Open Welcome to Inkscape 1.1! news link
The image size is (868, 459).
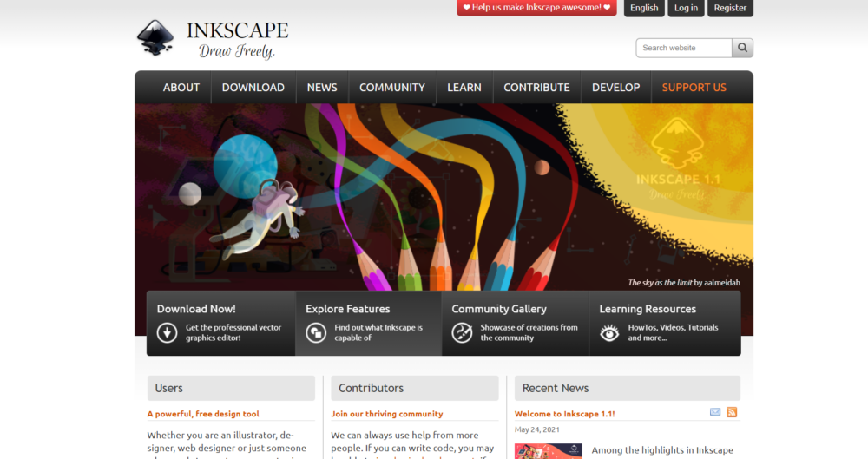(x=565, y=414)
